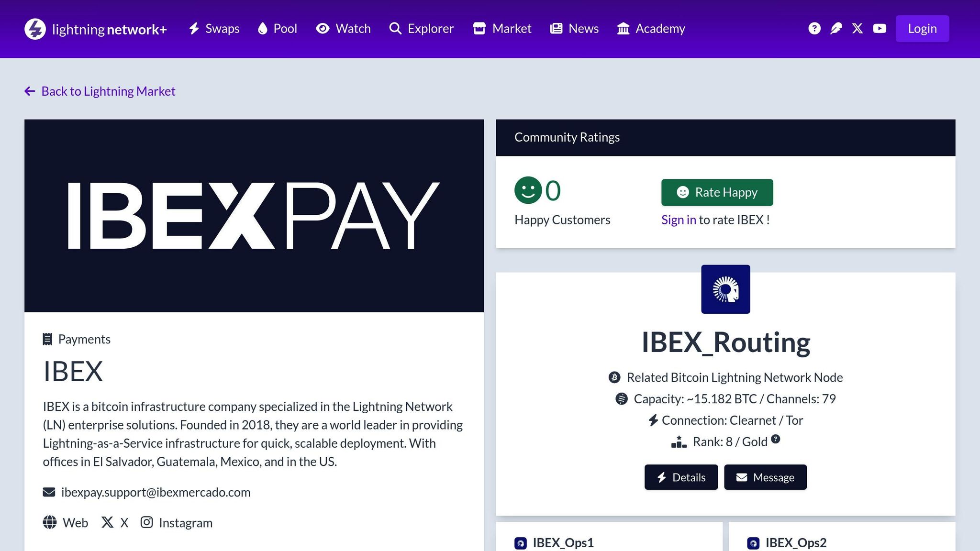Screen dimensions: 980x551
Task: Click the IBEX_Ops1 node icon
Action: click(520, 543)
